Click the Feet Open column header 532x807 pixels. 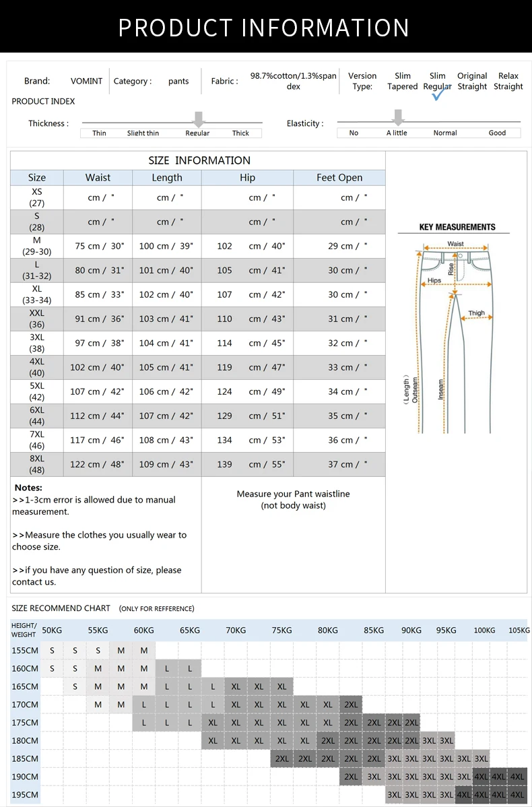point(339,178)
